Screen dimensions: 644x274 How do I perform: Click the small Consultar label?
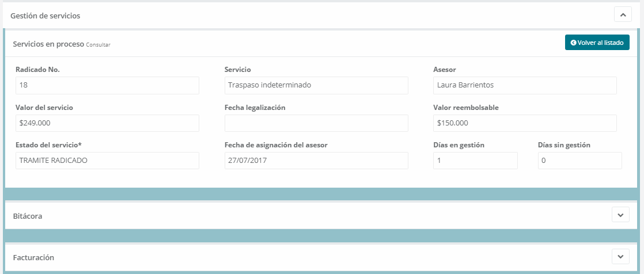tap(98, 45)
